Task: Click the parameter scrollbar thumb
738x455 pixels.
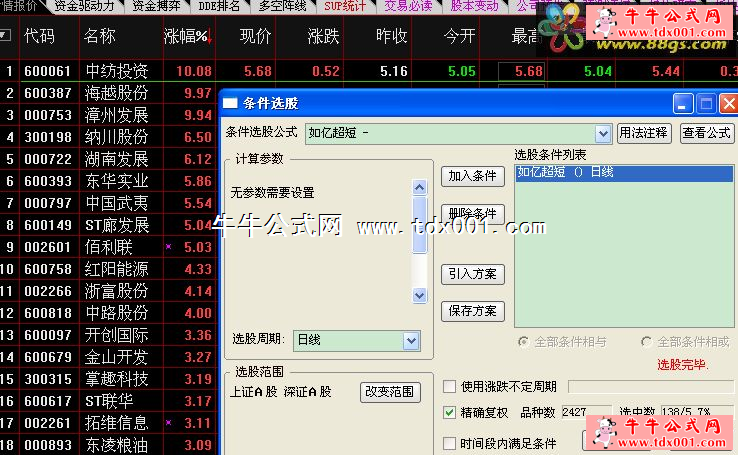Action: [x=419, y=225]
